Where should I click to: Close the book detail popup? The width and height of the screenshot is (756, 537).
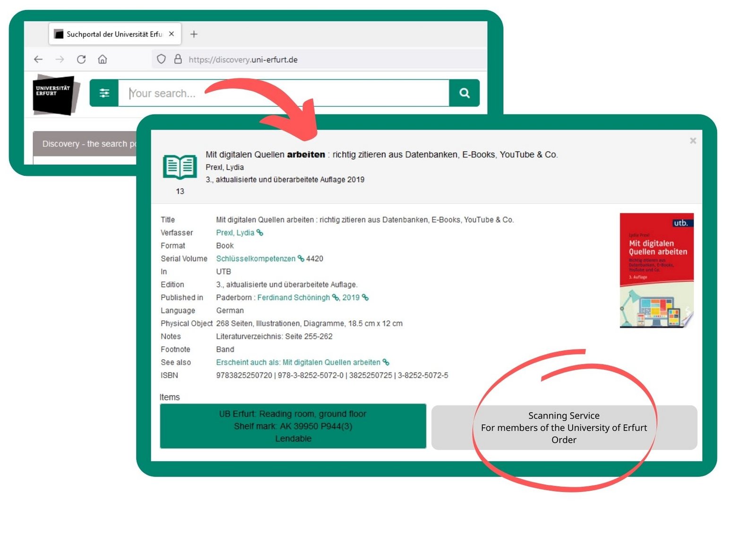[x=693, y=141]
